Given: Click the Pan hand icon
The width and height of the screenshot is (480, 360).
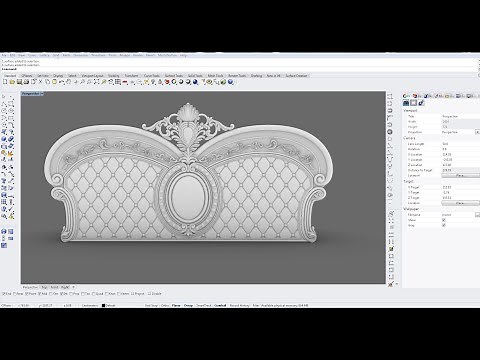Looking at the screenshot, I should click(x=68, y=82).
